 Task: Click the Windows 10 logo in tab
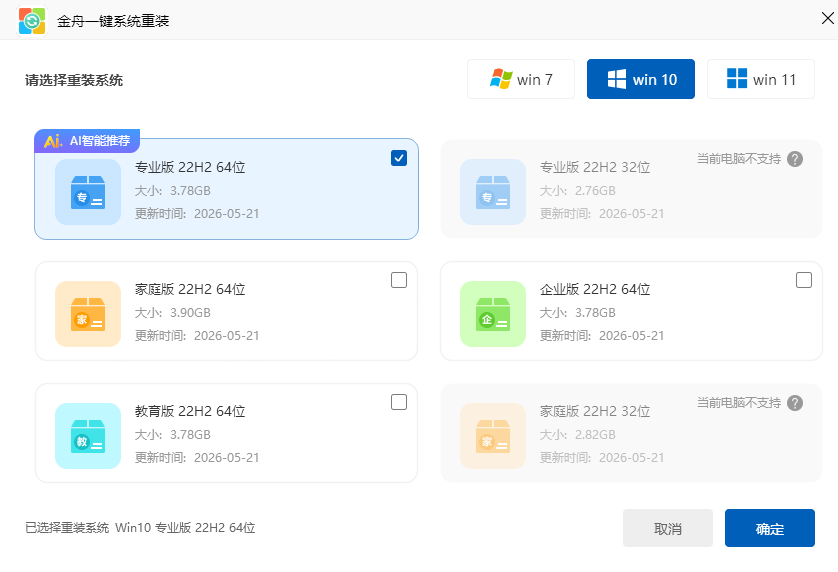617,79
